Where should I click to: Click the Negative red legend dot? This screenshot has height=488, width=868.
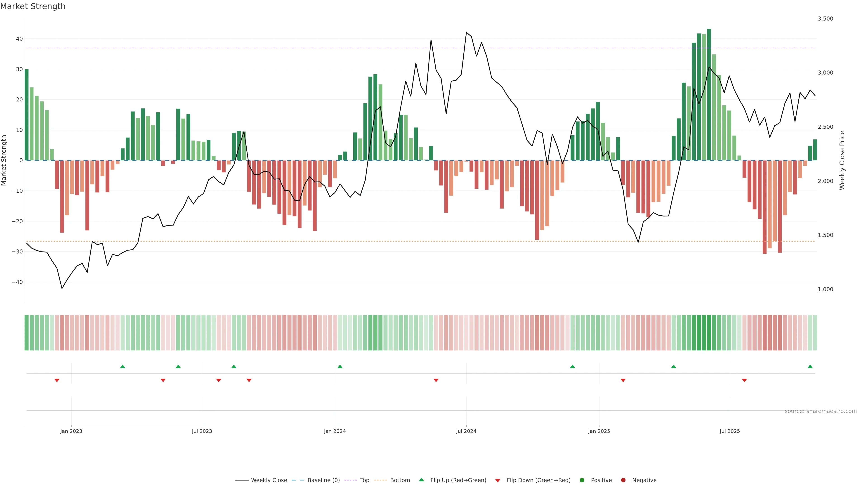pos(623,480)
